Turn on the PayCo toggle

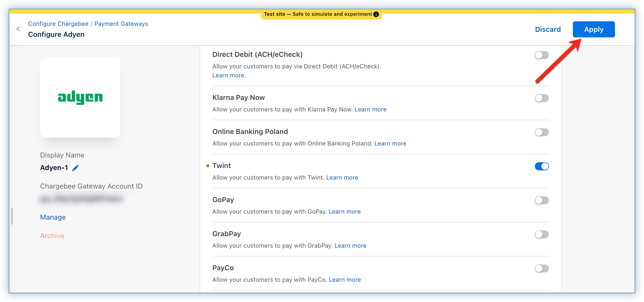[542, 268]
